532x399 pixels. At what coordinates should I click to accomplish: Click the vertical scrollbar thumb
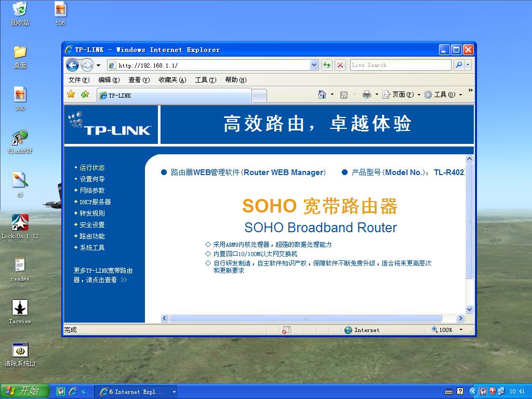(470, 221)
